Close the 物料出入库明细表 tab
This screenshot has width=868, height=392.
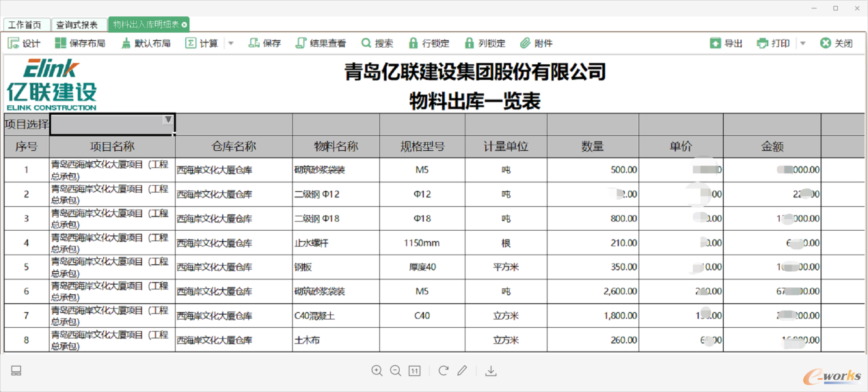pyautogui.click(x=184, y=25)
